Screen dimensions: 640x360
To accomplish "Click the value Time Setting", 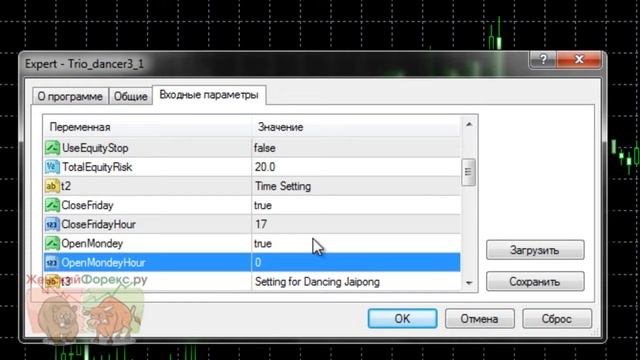I will pyautogui.click(x=283, y=186).
